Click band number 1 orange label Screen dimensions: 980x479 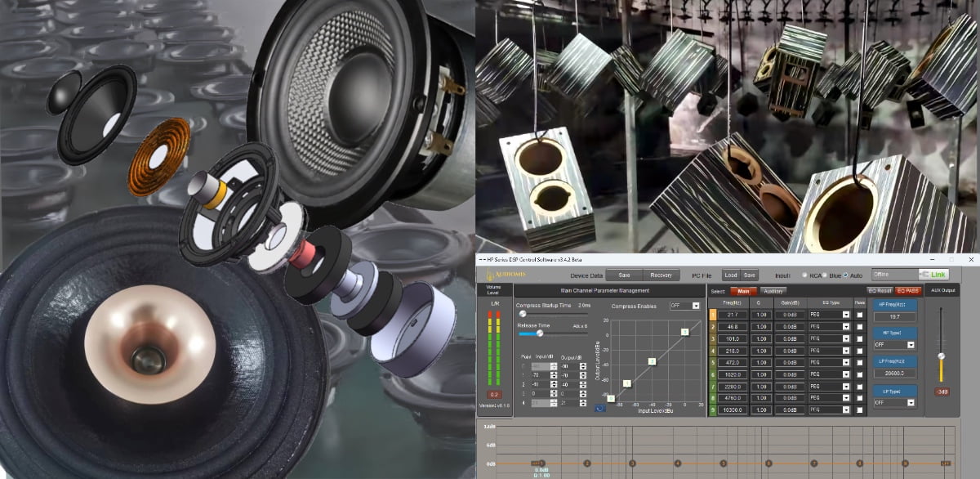pos(712,314)
